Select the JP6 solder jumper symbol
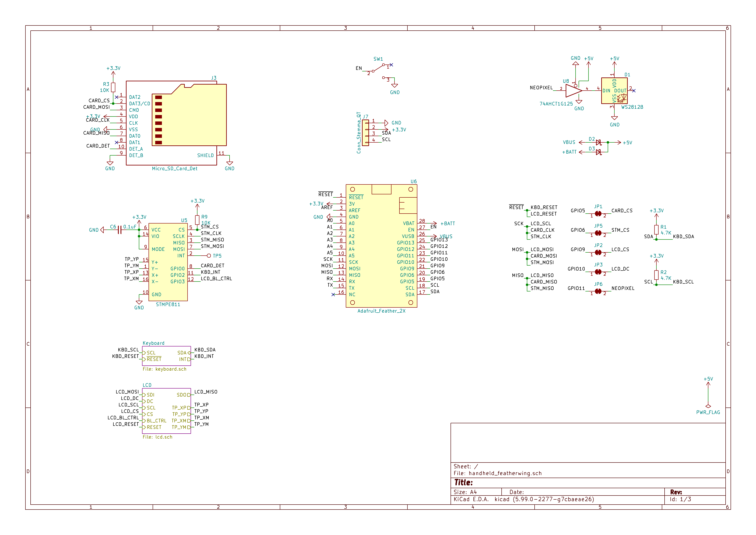 (598, 291)
